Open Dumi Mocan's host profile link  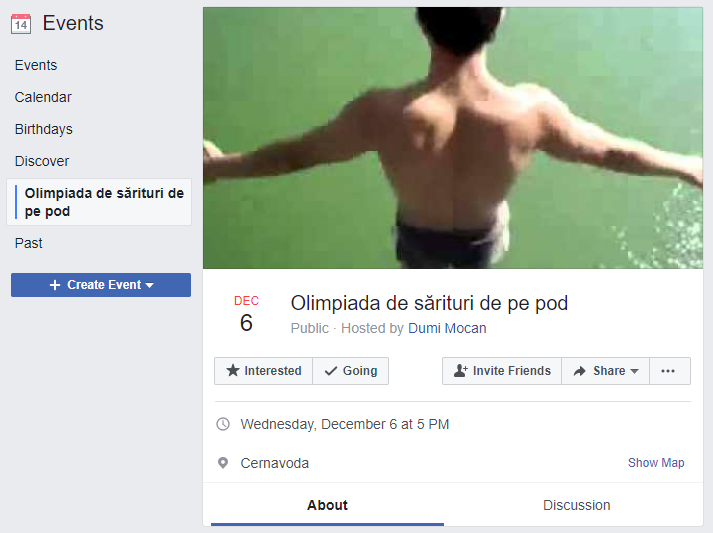(x=447, y=328)
